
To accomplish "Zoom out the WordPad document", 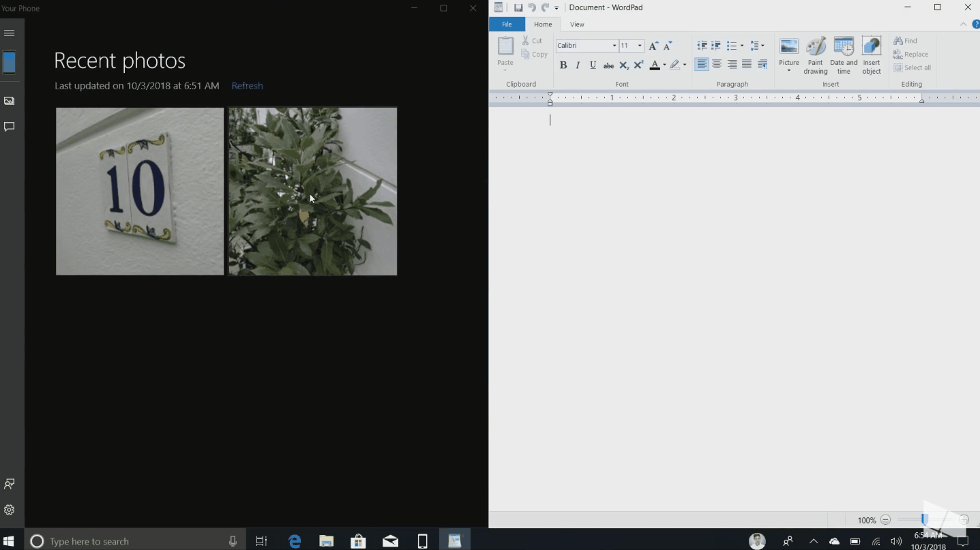I will tap(886, 520).
